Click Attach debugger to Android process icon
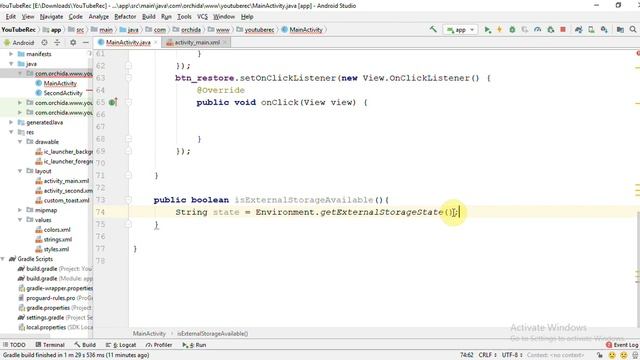This screenshot has height=360, width=640. (x=551, y=29)
